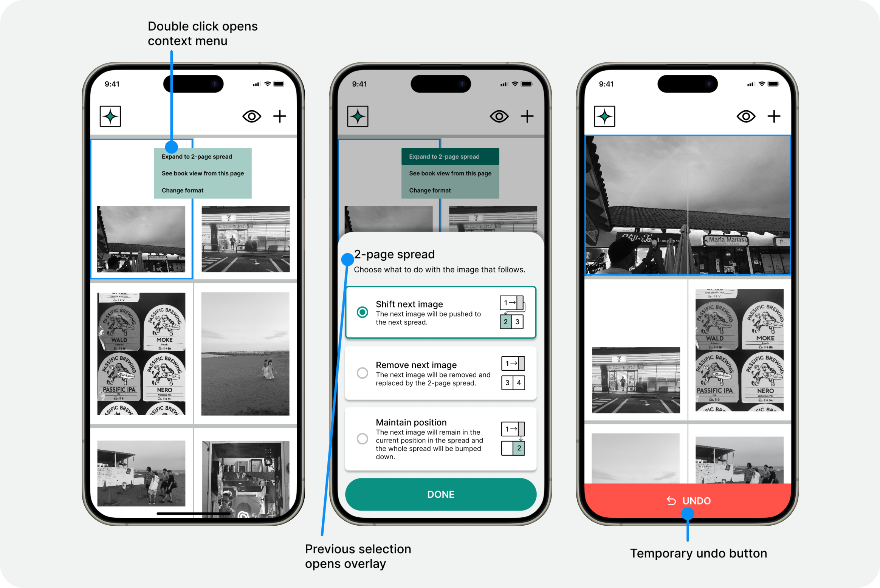The height and width of the screenshot is (588, 880).
Task: Click plus icon on right phone screen
Action: click(774, 116)
